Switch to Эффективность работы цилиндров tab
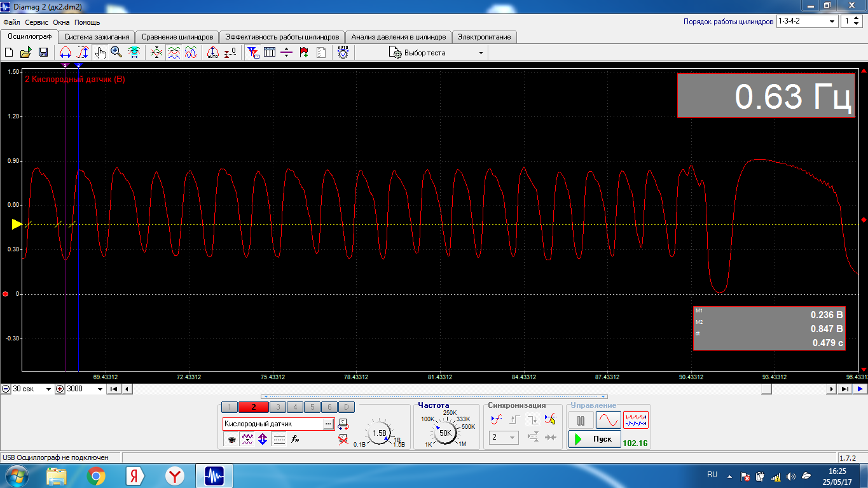 pos(282,37)
